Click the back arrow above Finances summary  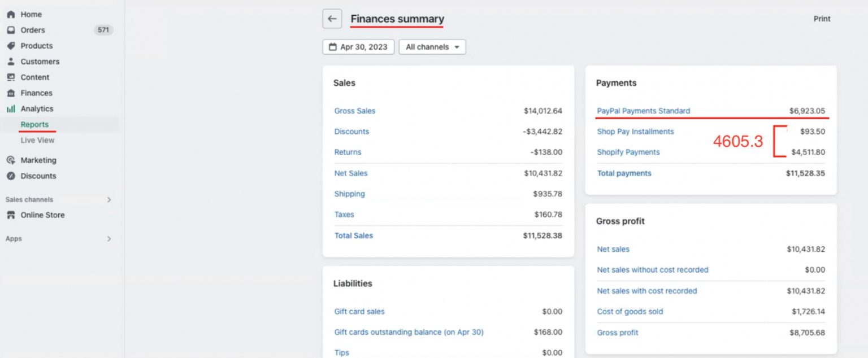[x=332, y=18]
